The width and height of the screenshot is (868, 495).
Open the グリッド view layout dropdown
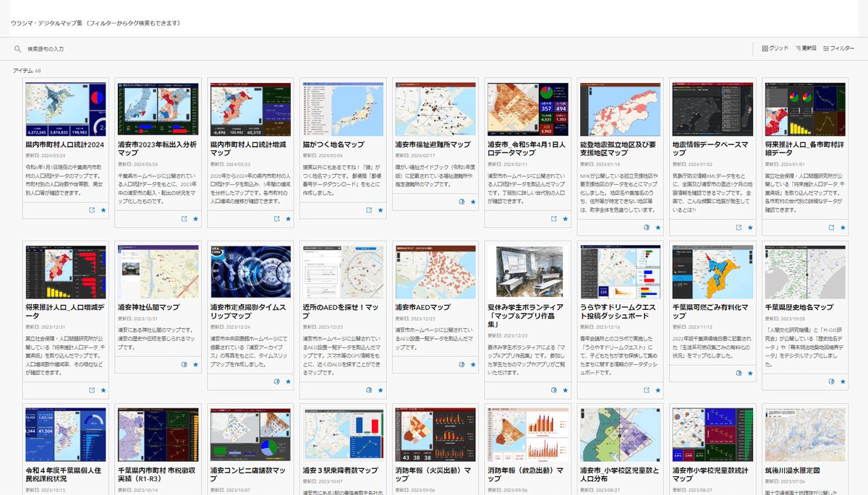coord(775,48)
